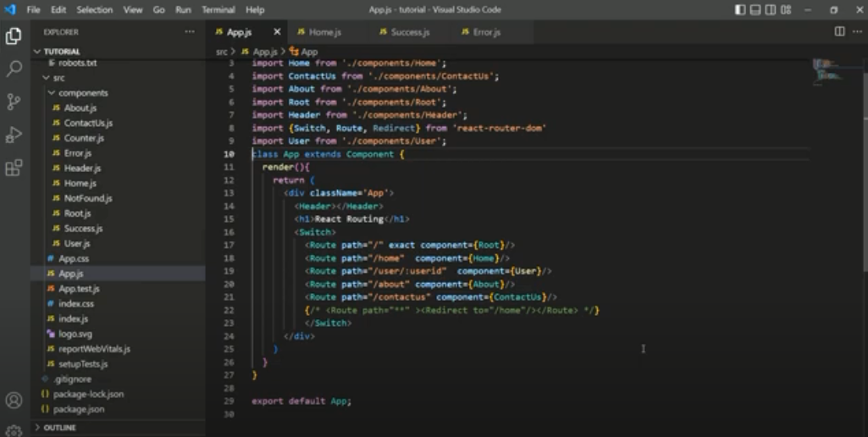Image resolution: width=868 pixels, height=437 pixels.
Task: Click line number 10 in gutter
Action: 229,154
